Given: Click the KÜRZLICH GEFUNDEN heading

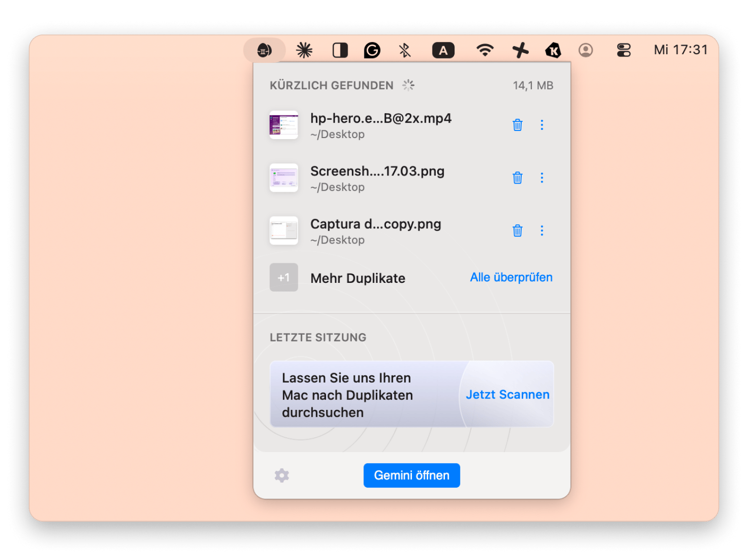Looking at the screenshot, I should [x=331, y=85].
